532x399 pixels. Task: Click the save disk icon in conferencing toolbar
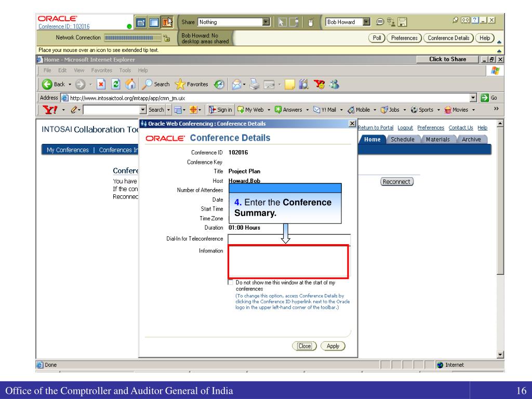(402, 22)
